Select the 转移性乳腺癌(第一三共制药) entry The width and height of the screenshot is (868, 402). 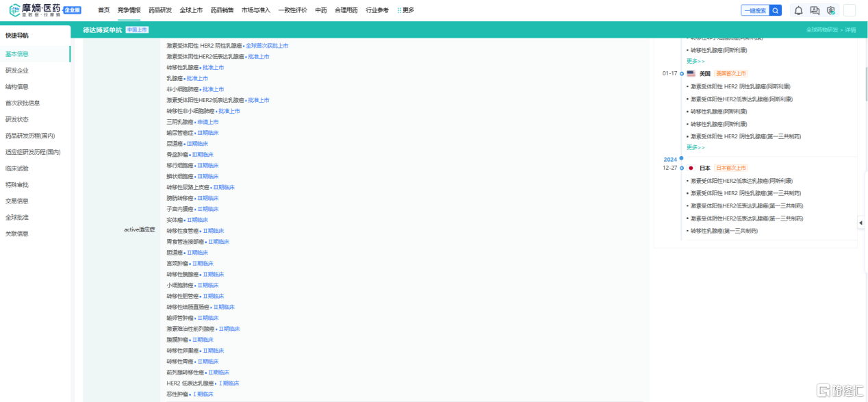click(724, 231)
